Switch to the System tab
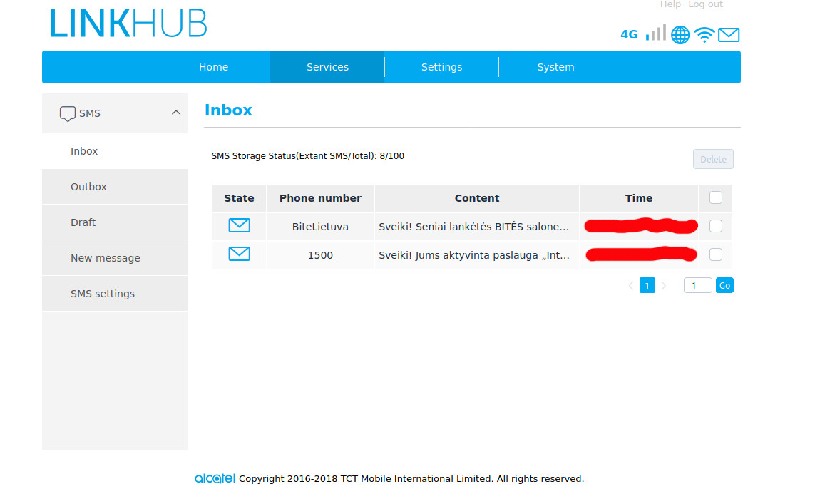Image resolution: width=815 pixels, height=504 pixels. (x=555, y=67)
